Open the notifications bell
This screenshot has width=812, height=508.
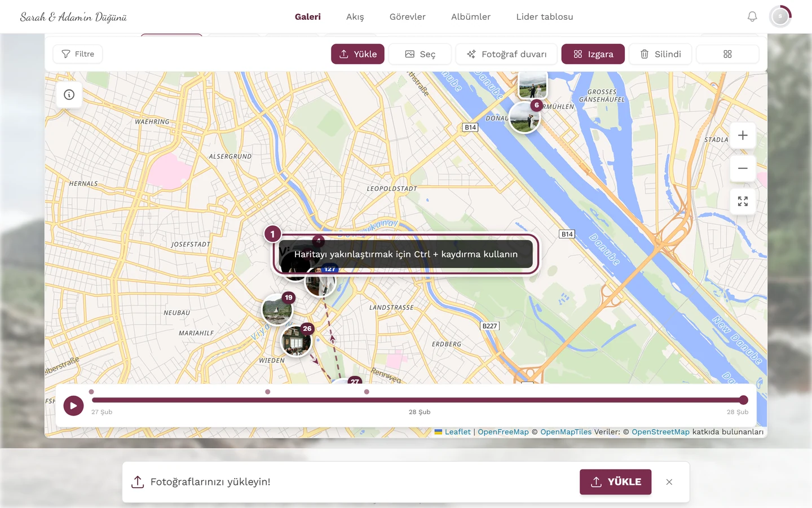tap(752, 17)
